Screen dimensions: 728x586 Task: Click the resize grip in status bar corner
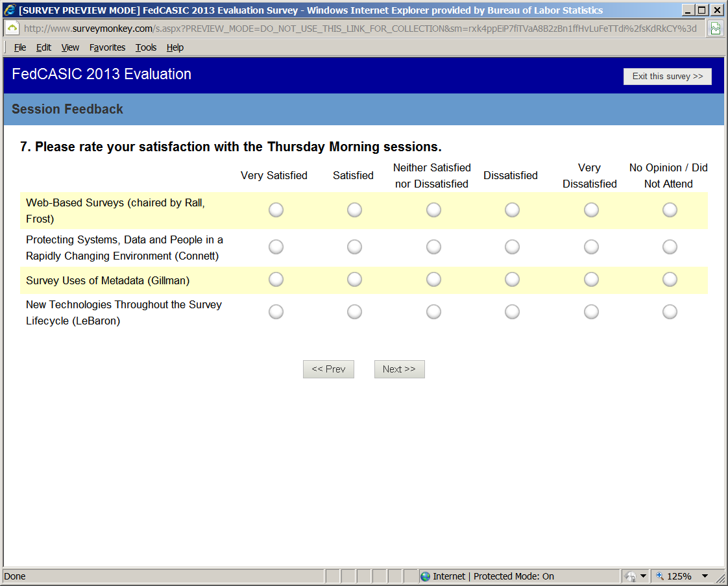(720, 577)
